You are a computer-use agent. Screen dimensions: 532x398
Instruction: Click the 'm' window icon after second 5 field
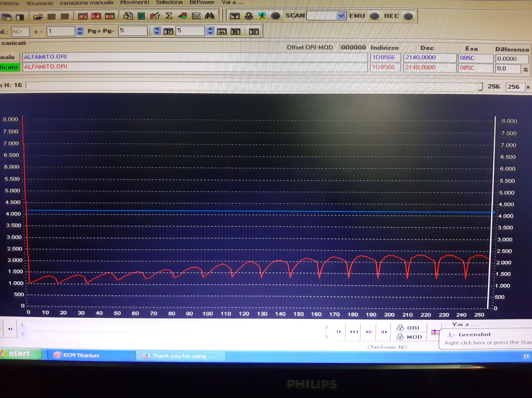pyautogui.click(x=222, y=31)
